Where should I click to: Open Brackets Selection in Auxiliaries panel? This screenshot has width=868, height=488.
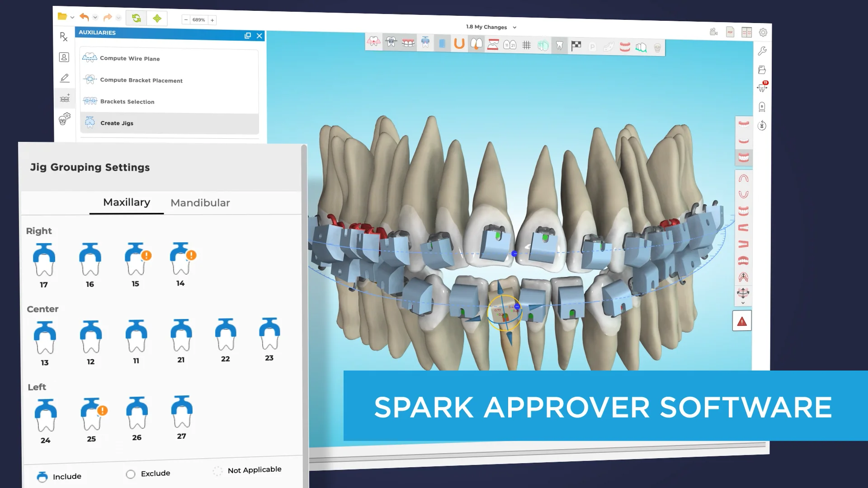[128, 101]
